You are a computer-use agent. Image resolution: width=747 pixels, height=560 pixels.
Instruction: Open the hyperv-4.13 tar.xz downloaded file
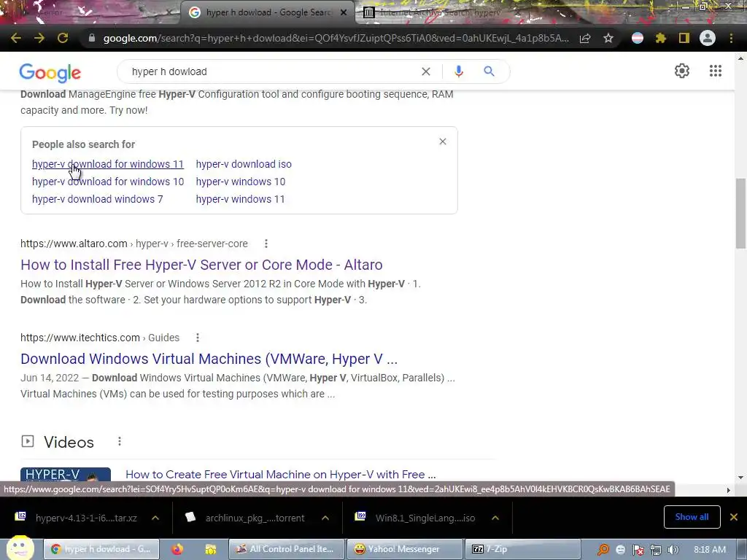86,518
